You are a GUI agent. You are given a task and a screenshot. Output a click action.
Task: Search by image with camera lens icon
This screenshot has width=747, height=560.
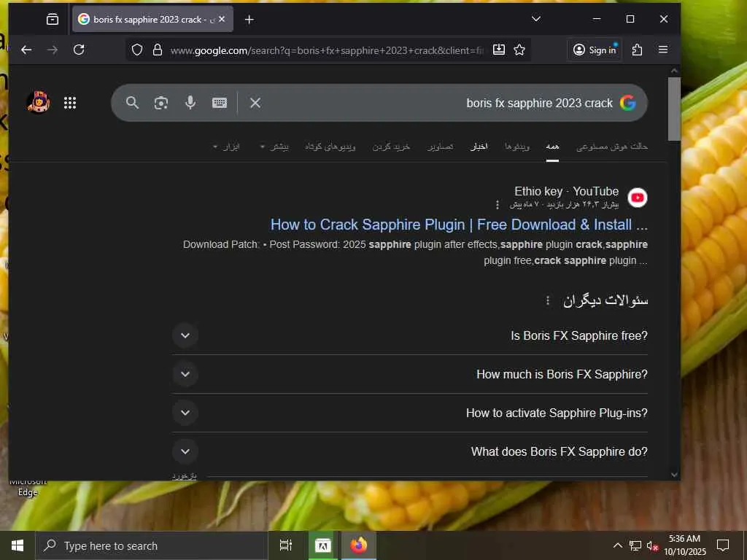point(161,103)
